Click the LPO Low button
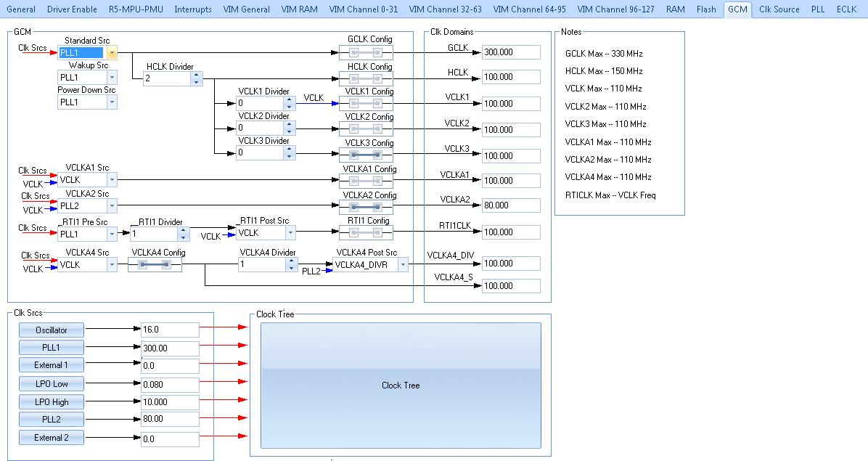The width and height of the screenshot is (868, 461). pos(52,384)
